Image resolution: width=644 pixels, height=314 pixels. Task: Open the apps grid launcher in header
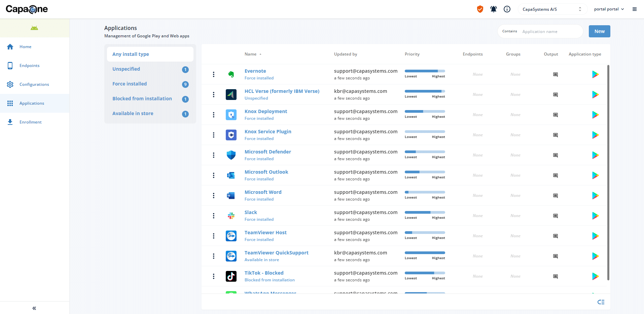[635, 9]
